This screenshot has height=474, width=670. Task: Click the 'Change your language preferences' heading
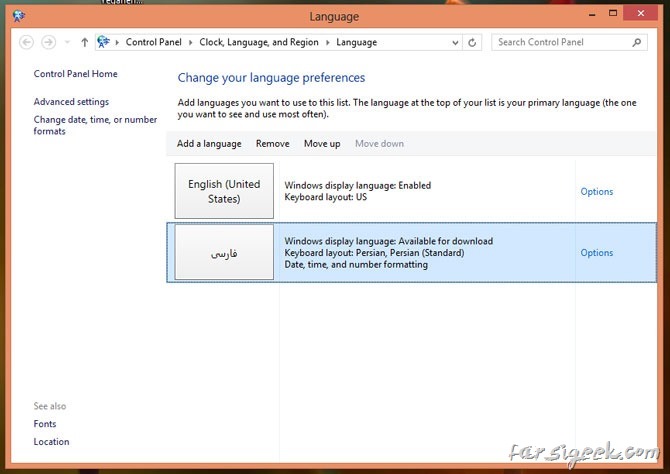271,78
